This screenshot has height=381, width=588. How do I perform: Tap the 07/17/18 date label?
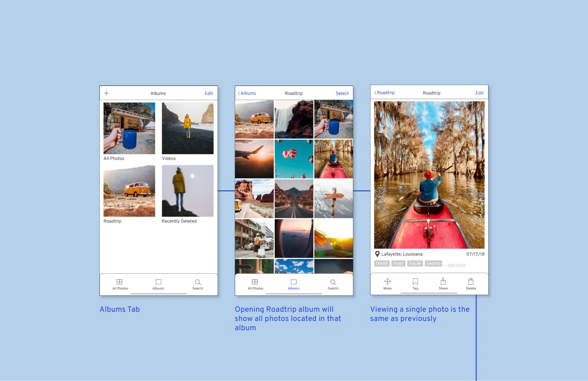click(x=475, y=254)
